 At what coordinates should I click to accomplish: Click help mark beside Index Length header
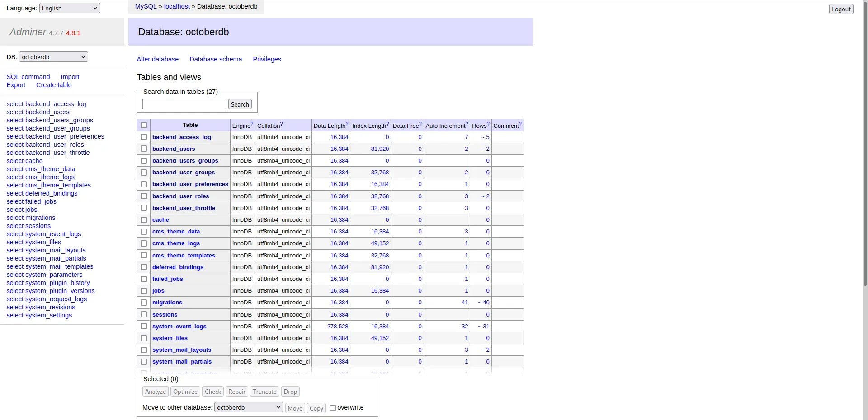(x=388, y=124)
